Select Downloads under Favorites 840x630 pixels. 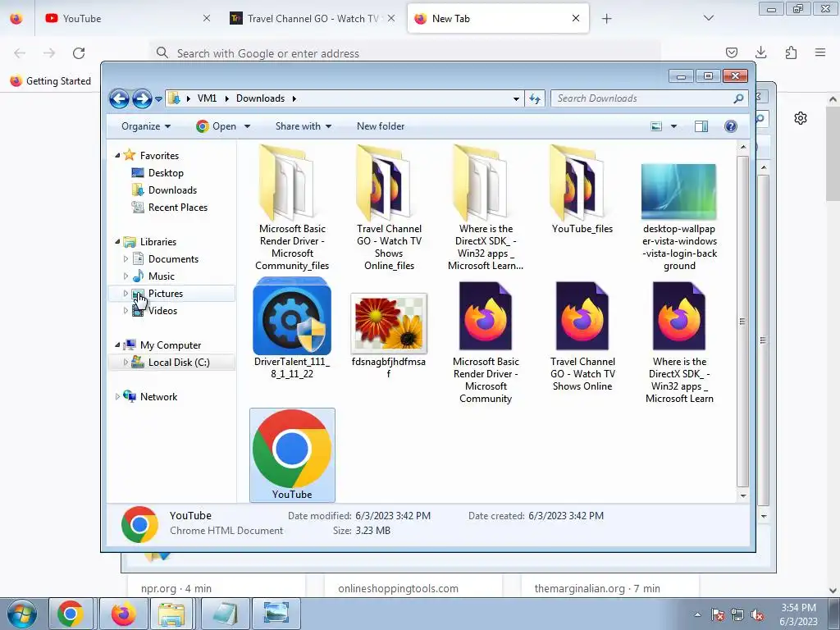(172, 190)
